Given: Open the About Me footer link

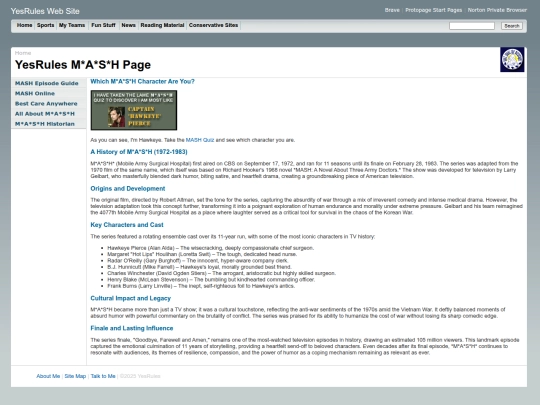Looking at the screenshot, I should [48, 376].
